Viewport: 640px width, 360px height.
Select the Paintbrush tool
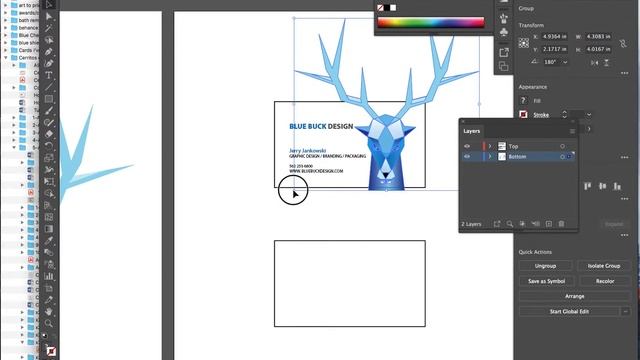click(49, 111)
